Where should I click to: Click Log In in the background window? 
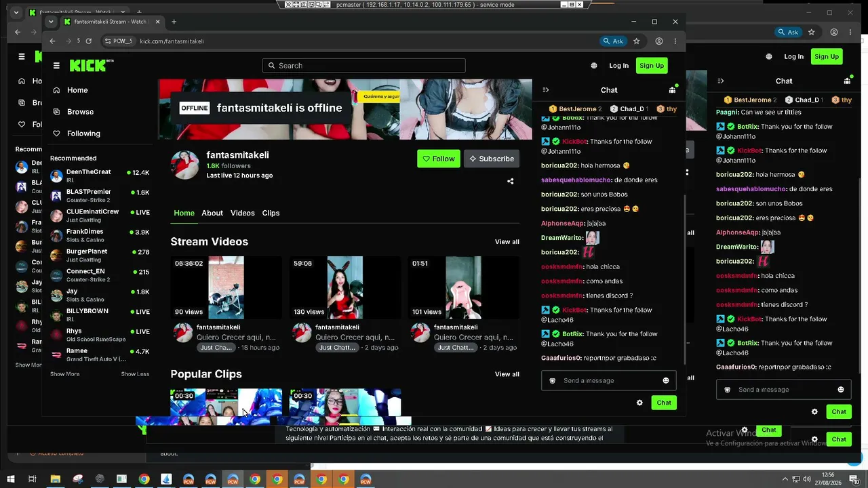(793, 57)
